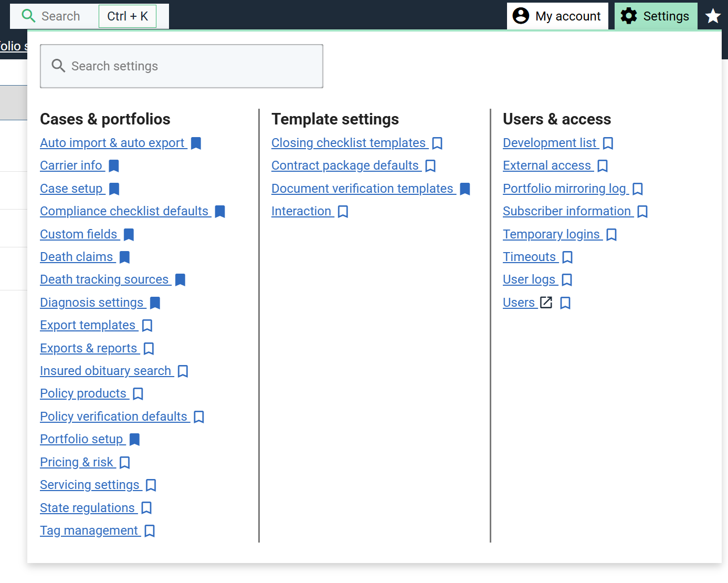Click the external-link icon beside Users

(x=546, y=303)
